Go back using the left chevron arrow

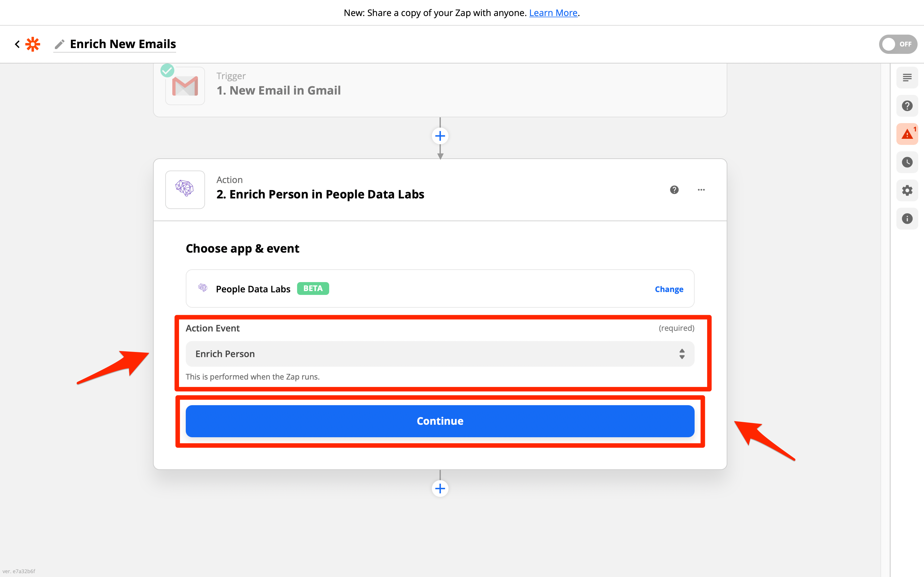17,44
